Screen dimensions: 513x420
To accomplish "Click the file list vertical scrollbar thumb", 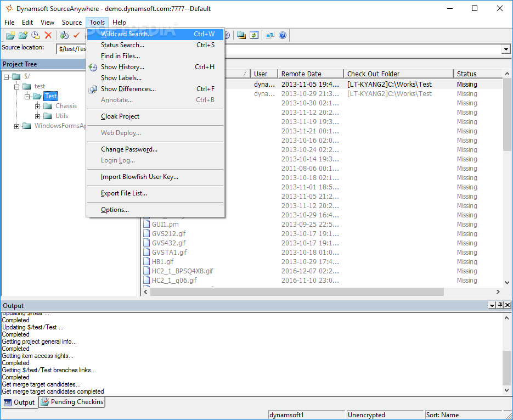I will click(x=507, y=115).
